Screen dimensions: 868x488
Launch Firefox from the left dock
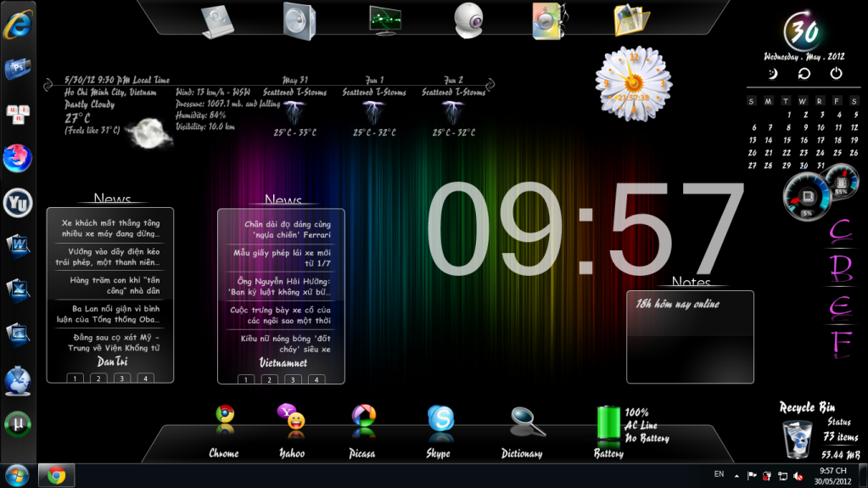pos(17,158)
